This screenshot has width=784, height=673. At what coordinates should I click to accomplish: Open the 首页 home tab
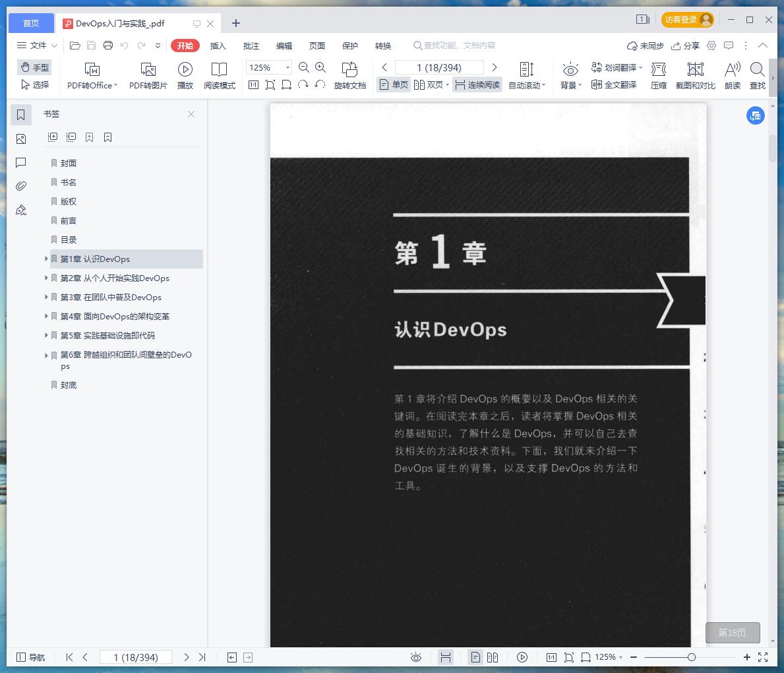pos(31,23)
